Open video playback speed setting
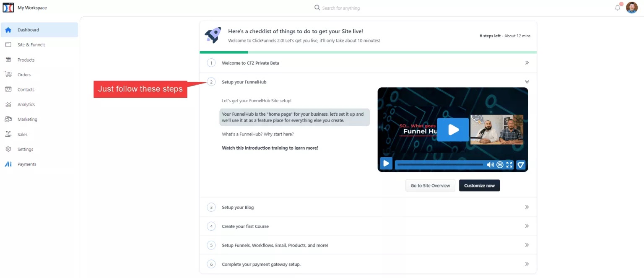Image resolution: width=644 pixels, height=278 pixels. coord(500,165)
